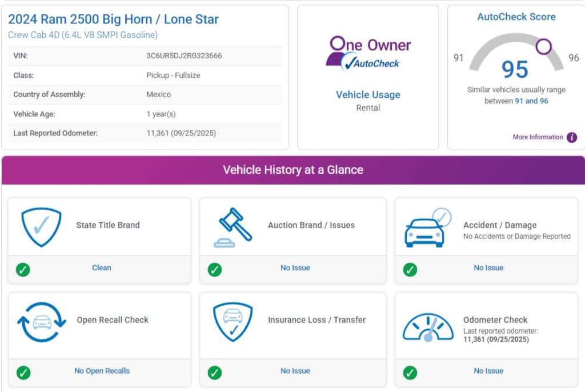
Task: Click the Insurance Loss shield car icon
Action: (x=233, y=322)
